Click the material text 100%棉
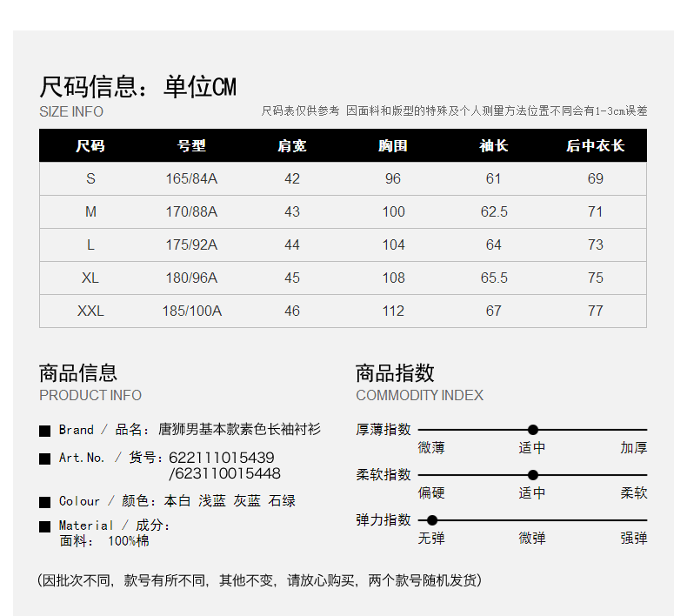 pyautogui.click(x=129, y=541)
